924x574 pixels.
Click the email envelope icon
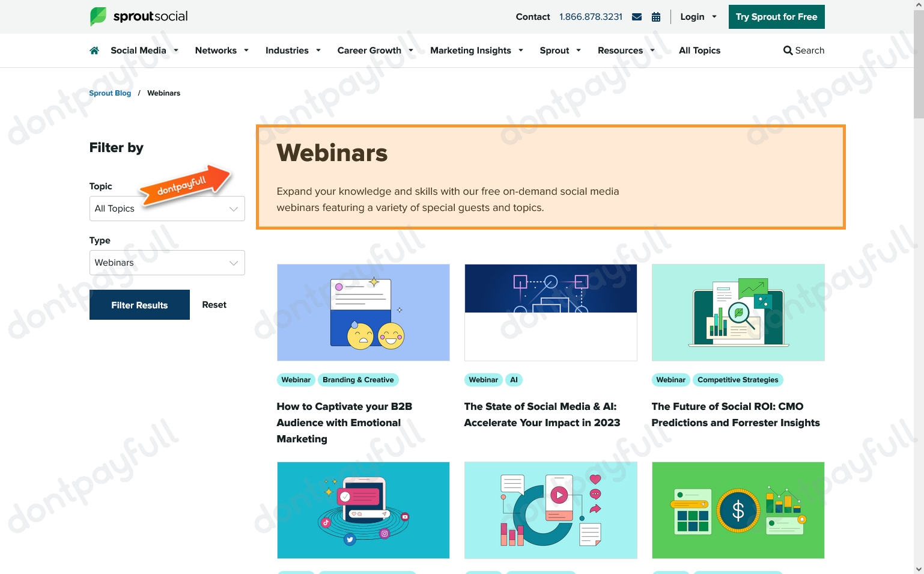[x=637, y=17]
